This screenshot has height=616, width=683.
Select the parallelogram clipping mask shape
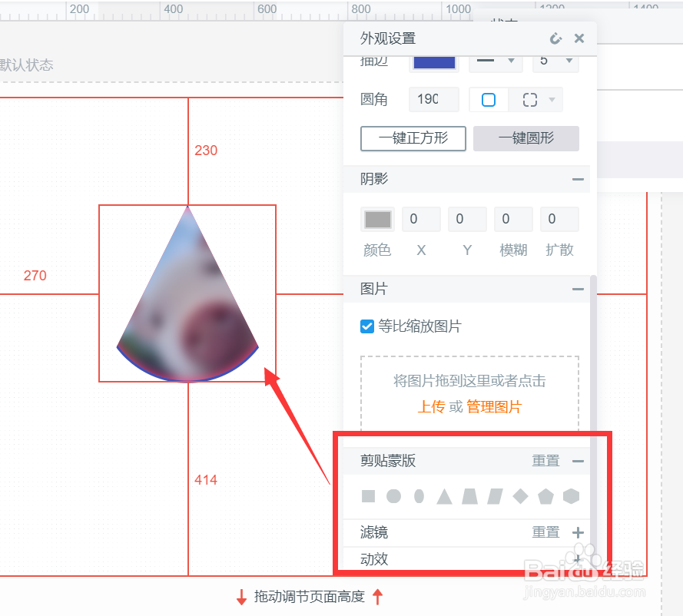(x=495, y=496)
